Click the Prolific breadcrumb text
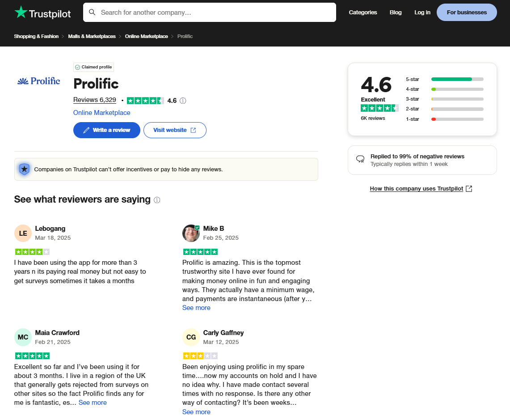 [x=185, y=37]
